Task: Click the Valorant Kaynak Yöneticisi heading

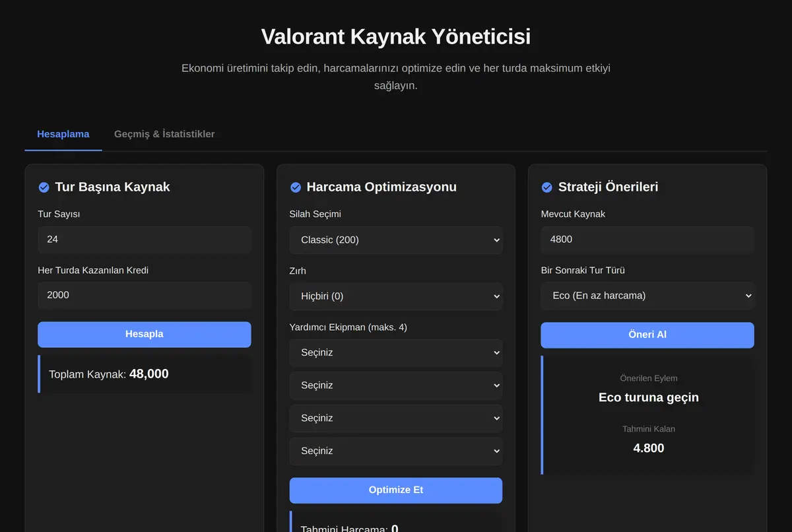Action: click(396, 36)
